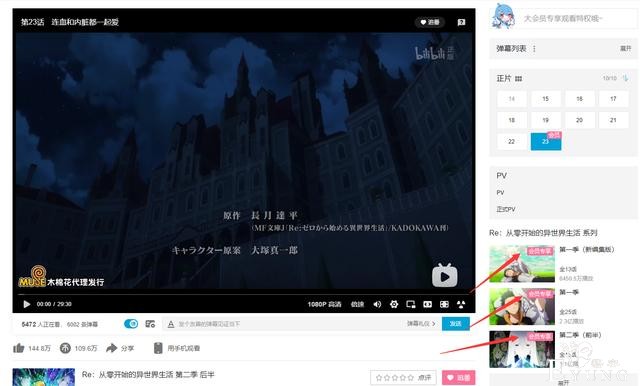Select episode 20
Image resolution: width=640 pixels, height=386 pixels.
580,120
